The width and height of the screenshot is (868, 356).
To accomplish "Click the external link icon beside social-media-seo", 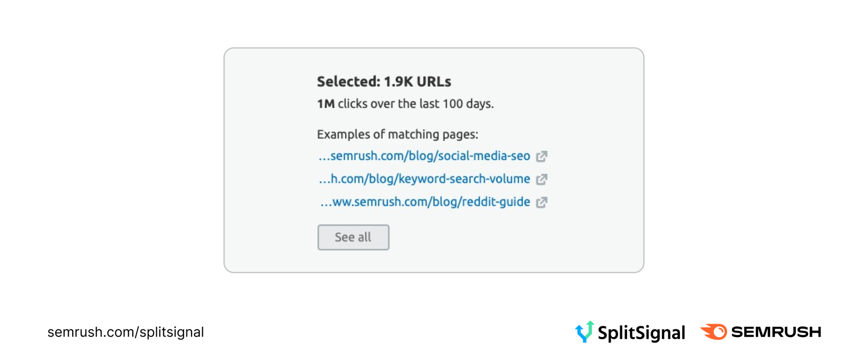I will pyautogui.click(x=542, y=156).
